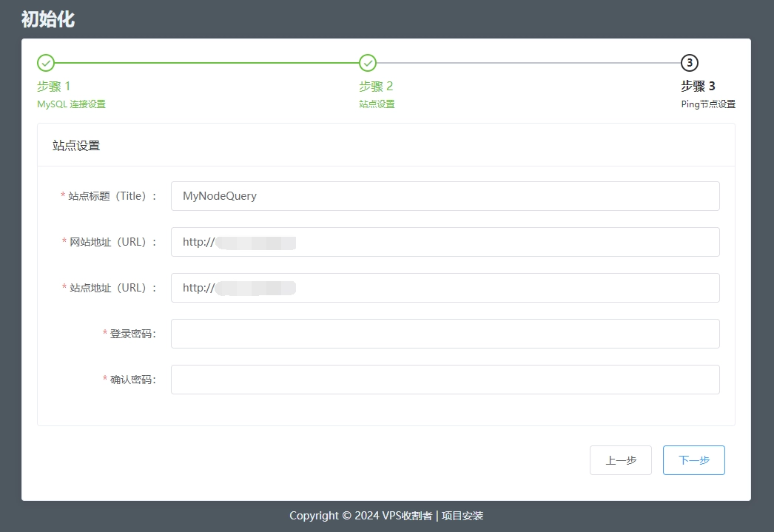This screenshot has width=774, height=532.
Task: Focus the 登录密码 password field
Action: [x=445, y=334]
